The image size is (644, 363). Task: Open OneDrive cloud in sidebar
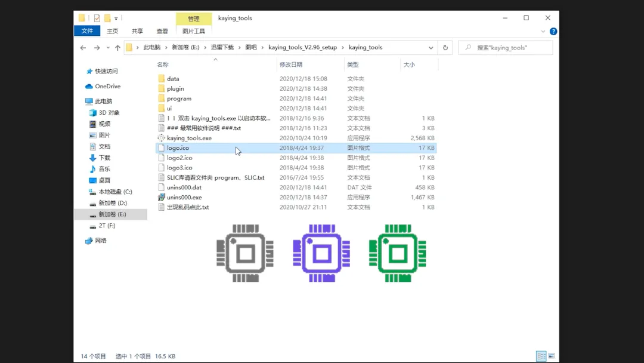89,87
